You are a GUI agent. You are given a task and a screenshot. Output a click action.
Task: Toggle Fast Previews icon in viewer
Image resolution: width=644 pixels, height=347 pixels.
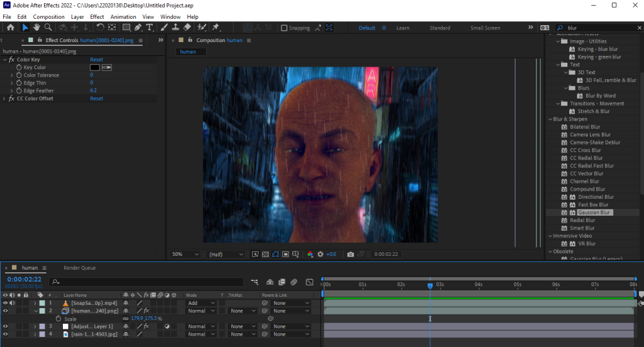(255, 254)
